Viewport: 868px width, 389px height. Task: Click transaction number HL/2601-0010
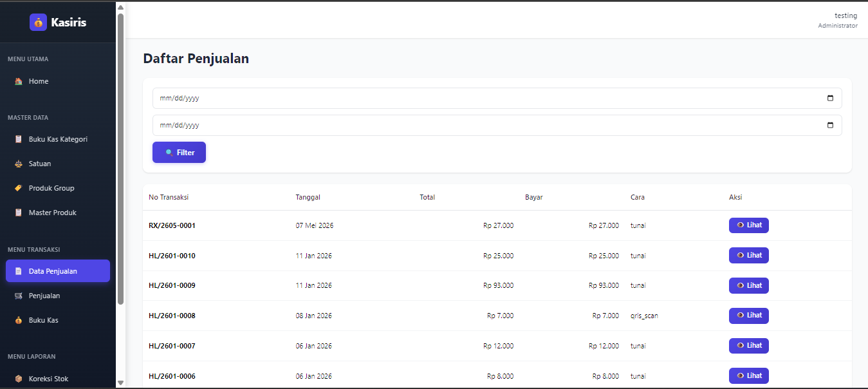click(x=172, y=256)
